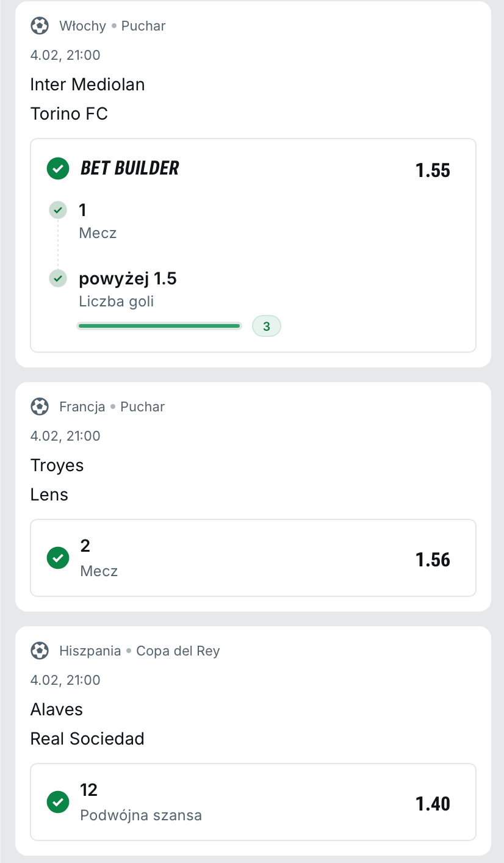Open the Inter Mediolan team name
The image size is (504, 863).
pos(87,84)
